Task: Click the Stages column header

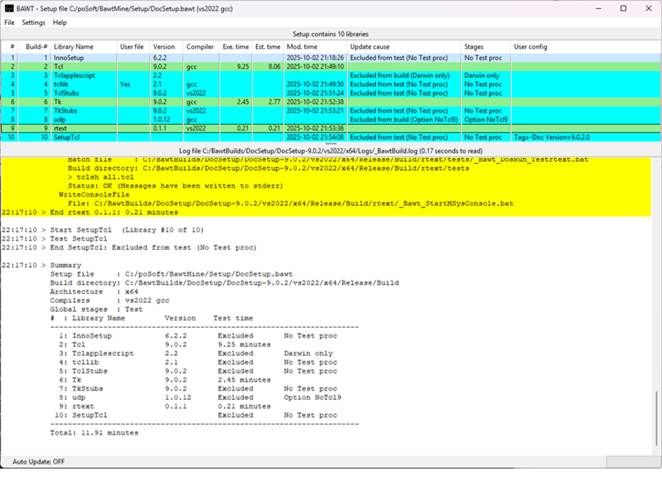Action: [474, 46]
